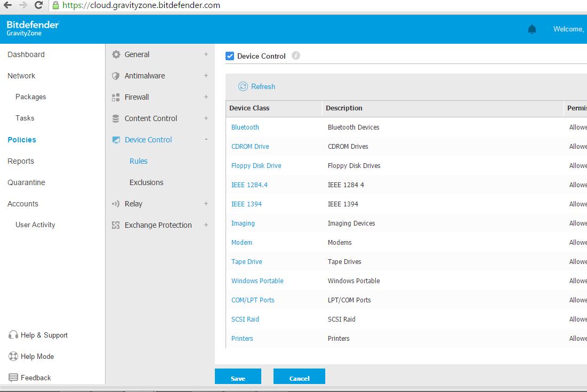Open the Reports page
This screenshot has width=587, height=392.
click(x=21, y=162)
